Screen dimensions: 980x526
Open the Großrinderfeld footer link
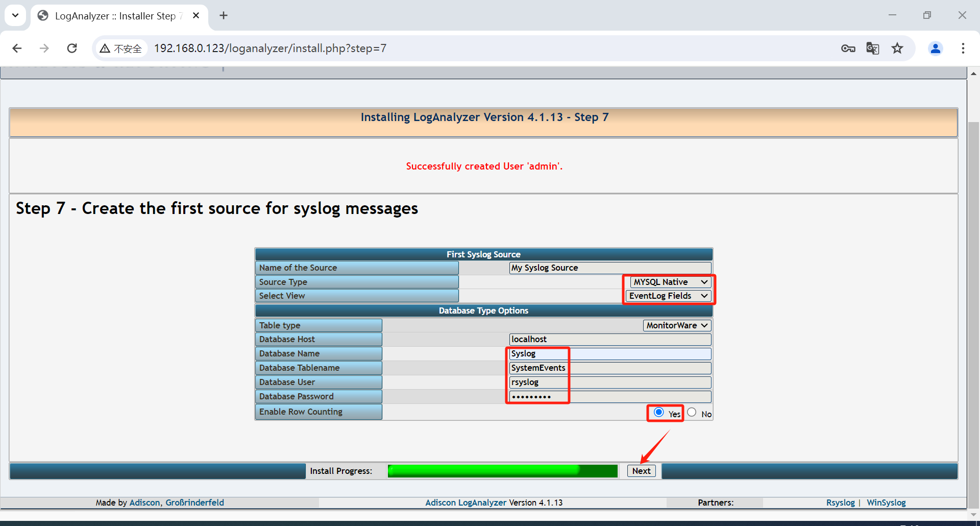tap(194, 503)
